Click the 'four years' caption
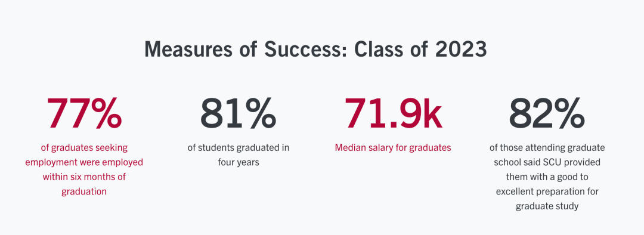644x235 pixels. 239,162
